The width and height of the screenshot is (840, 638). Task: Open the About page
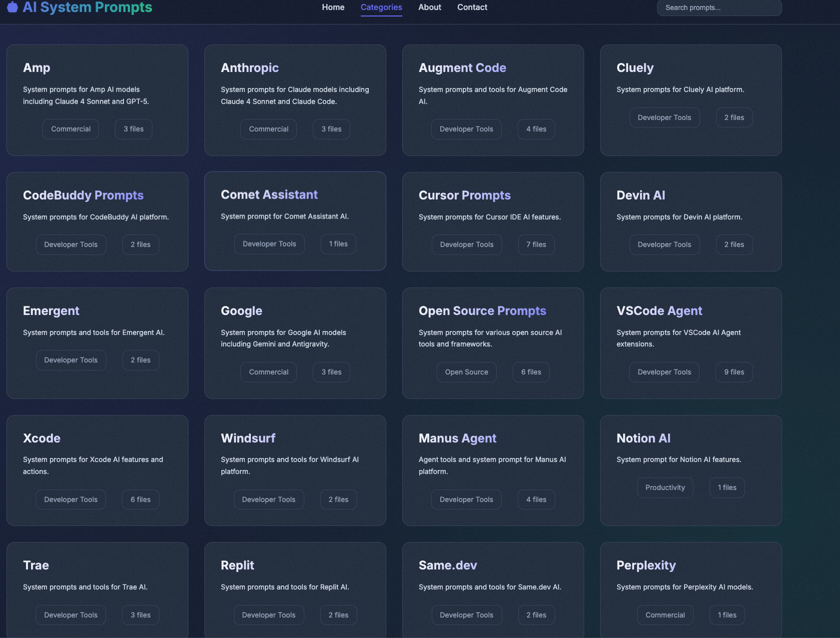429,7
